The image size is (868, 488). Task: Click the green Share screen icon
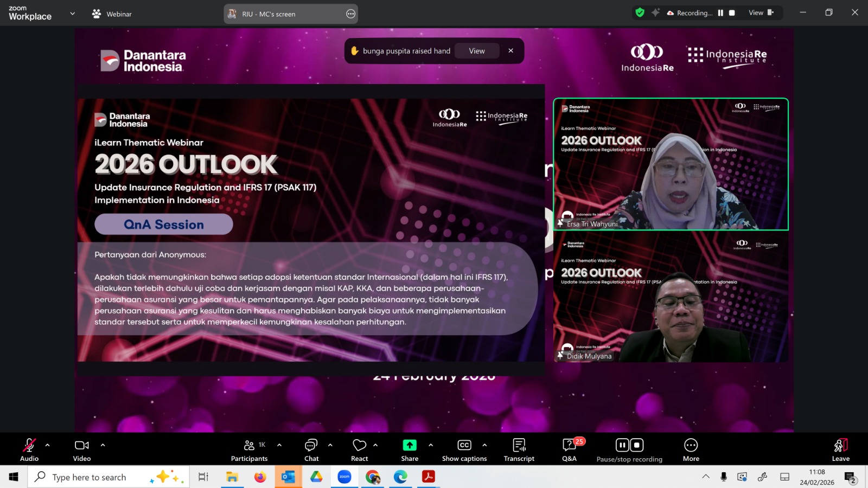[x=410, y=445]
